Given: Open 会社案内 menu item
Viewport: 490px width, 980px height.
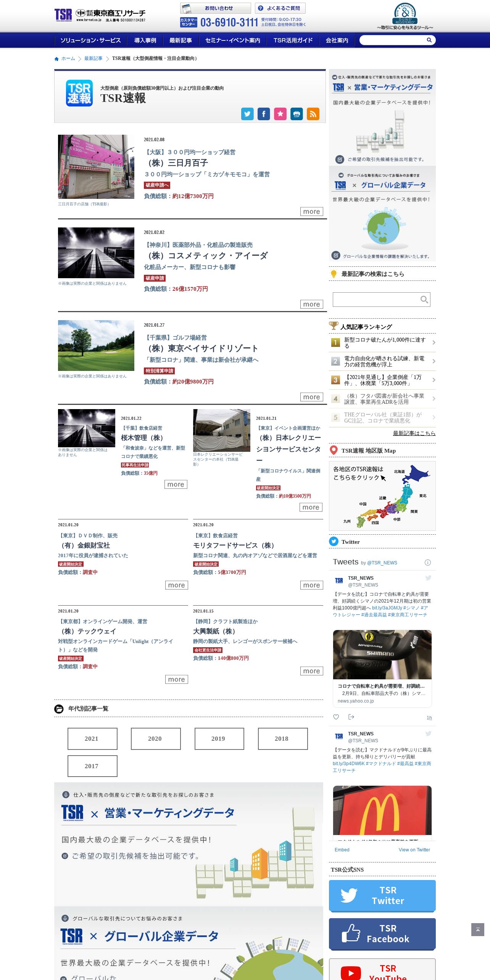Looking at the screenshot, I should point(337,40).
